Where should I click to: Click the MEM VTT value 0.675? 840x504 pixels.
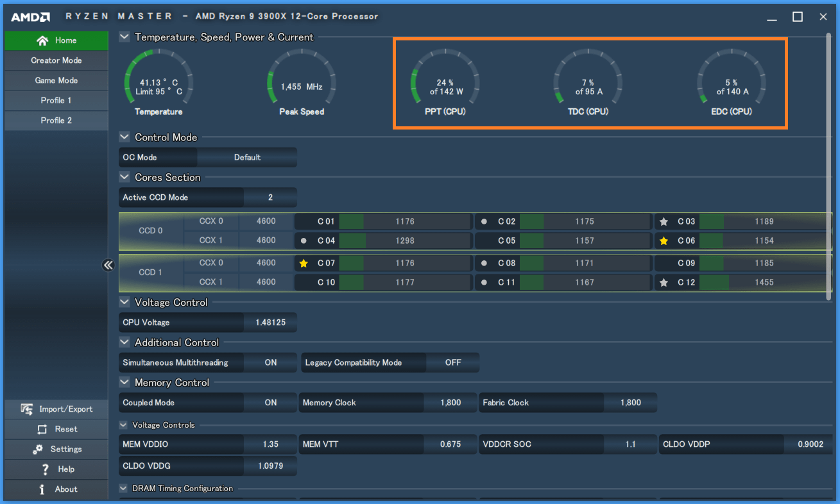[x=450, y=444]
